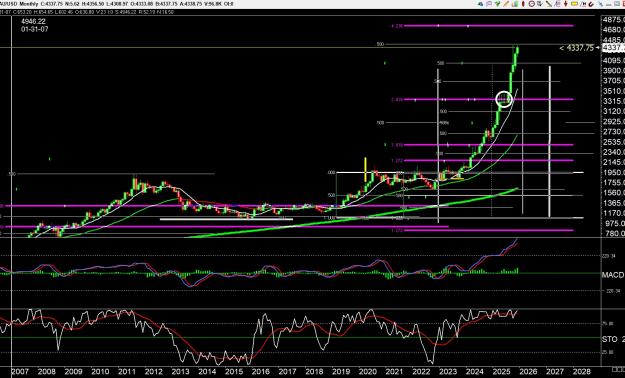Click the 2015 year on time axis
Viewport: 625px width, 378px height.
[234, 372]
